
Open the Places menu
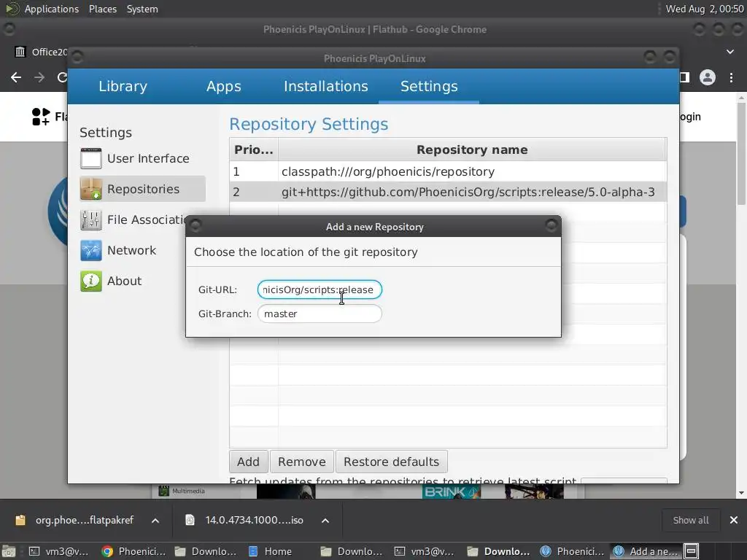coord(103,9)
